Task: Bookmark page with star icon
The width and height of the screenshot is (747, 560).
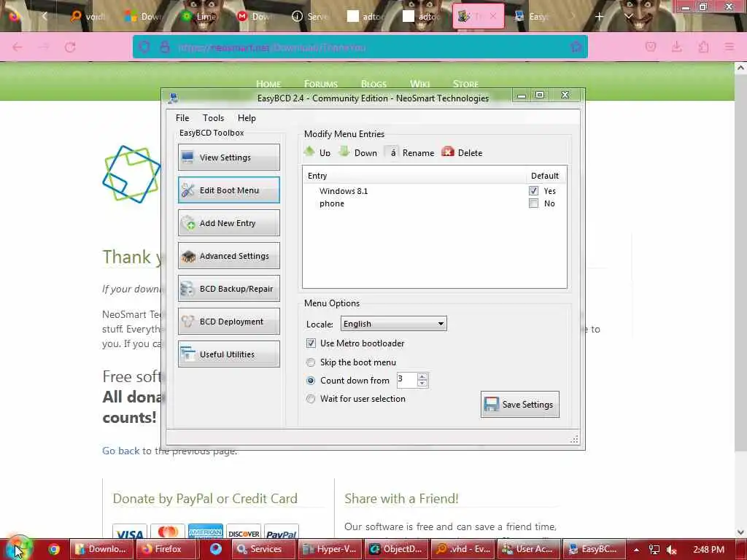Action: (576, 47)
